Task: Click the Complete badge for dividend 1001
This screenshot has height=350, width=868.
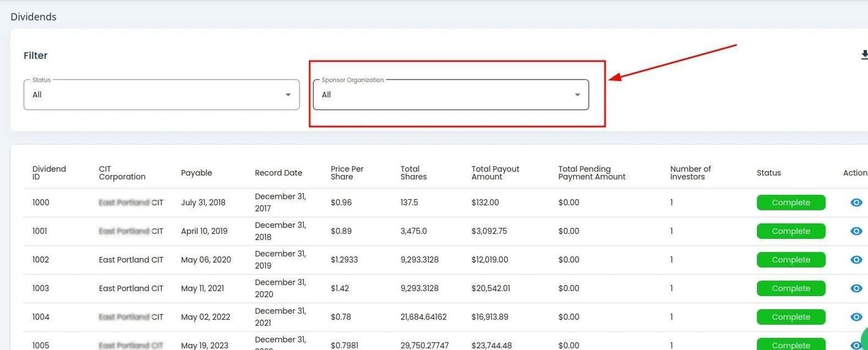Action: [x=790, y=231]
